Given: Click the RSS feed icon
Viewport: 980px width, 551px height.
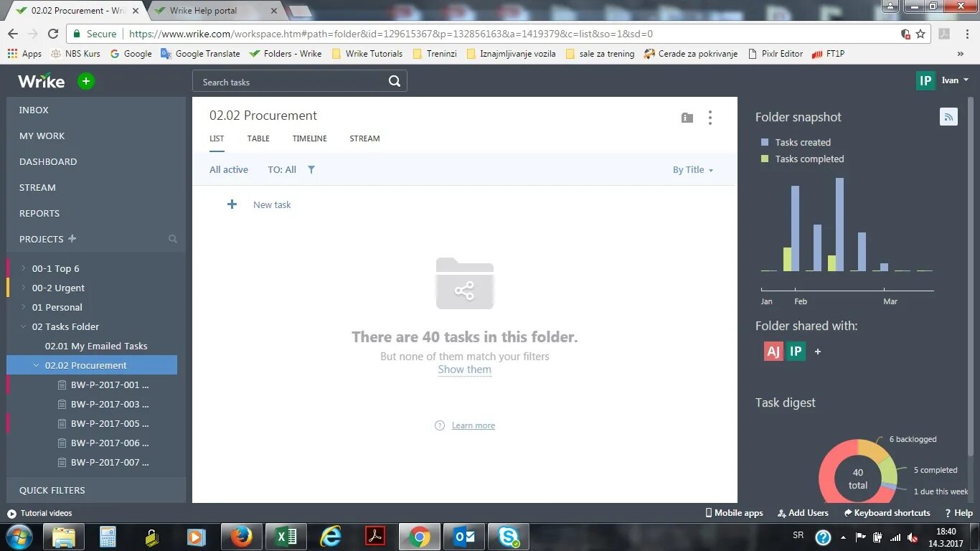Looking at the screenshot, I should pos(948,117).
